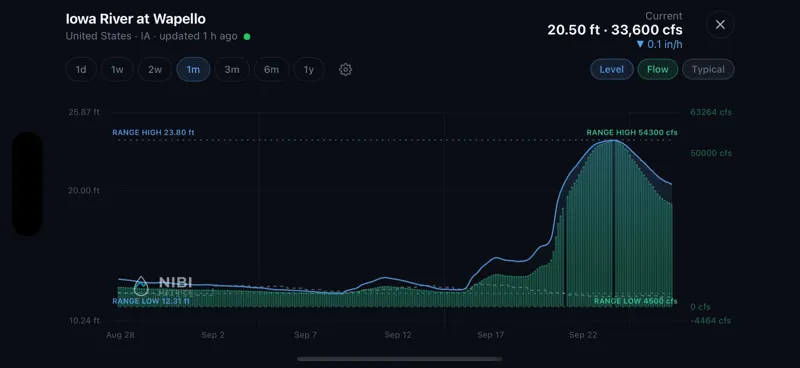
Task: Click the current '20.50 ft · 33,600 cfs' reading
Action: (615, 30)
